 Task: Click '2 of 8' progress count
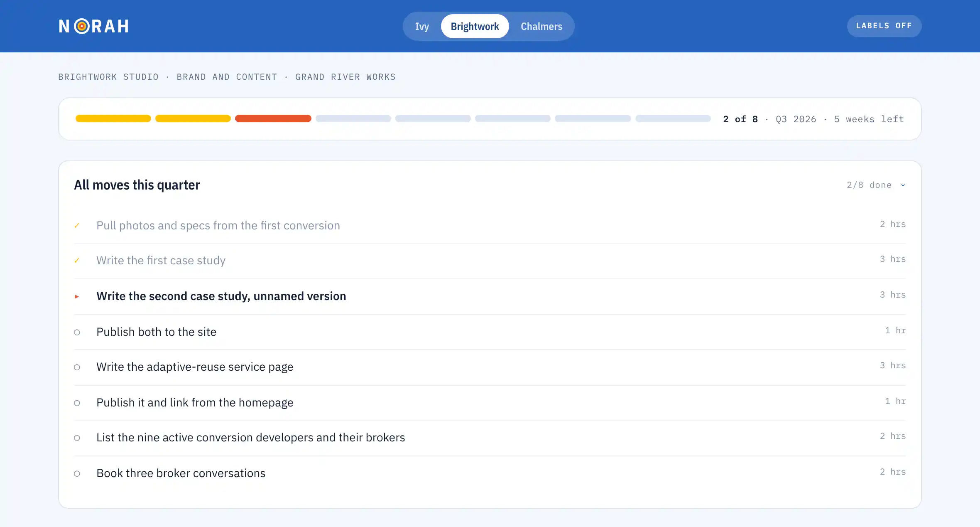(x=740, y=119)
